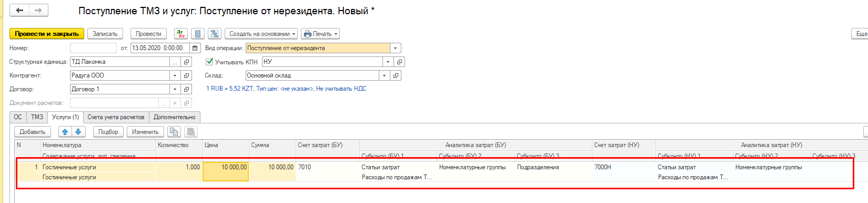The width and height of the screenshot is (868, 203).
Task: Open the Основной склад card icon
Action: pos(396,75)
